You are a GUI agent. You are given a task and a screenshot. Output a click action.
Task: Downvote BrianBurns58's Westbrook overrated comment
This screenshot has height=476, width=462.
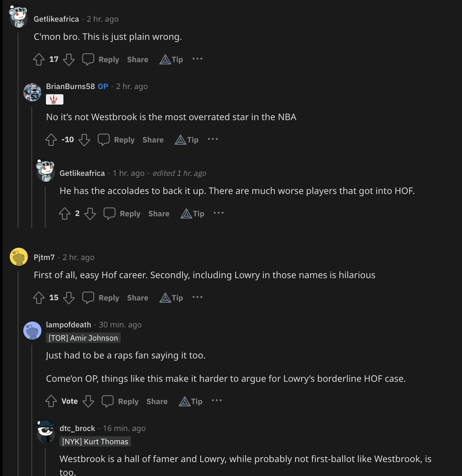click(x=84, y=140)
